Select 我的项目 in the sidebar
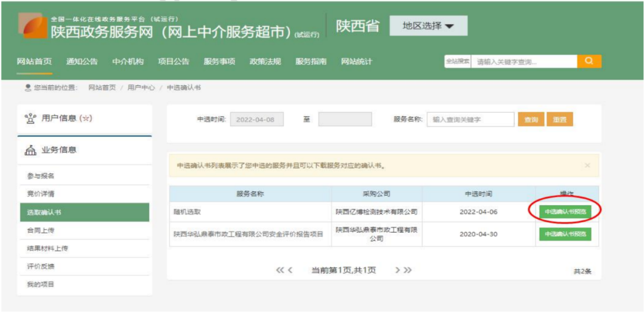Screen dimensions: 644x315 (x=85, y=285)
